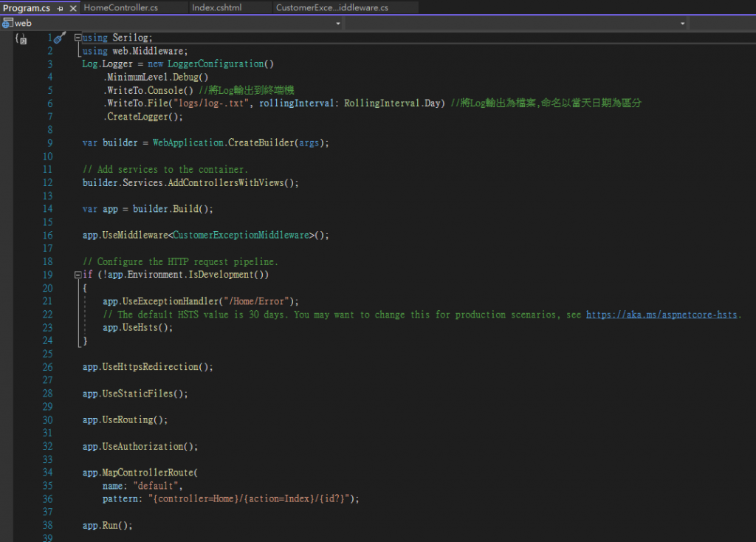Click on LoggerConfiguration in line 3

216,64
